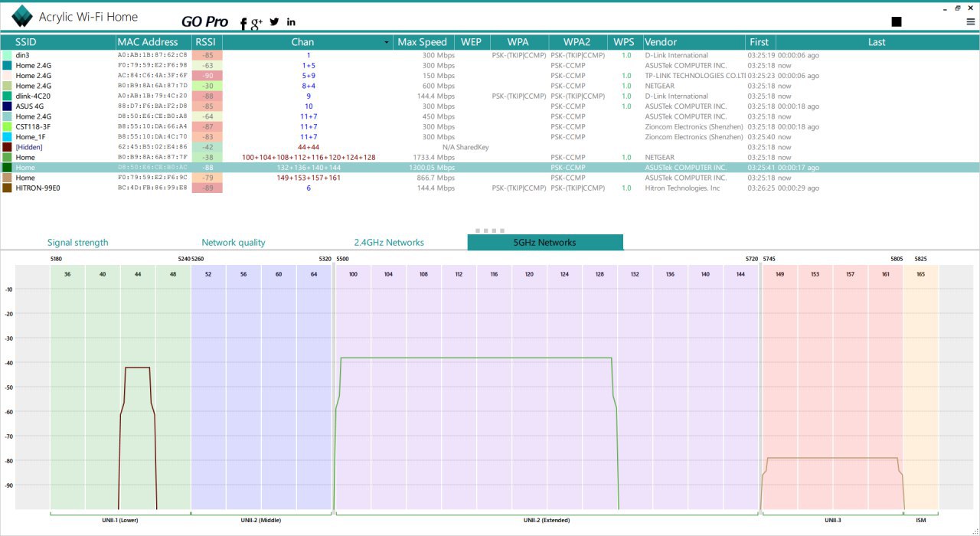This screenshot has width=980, height=536.
Task: Sort networks by the SSID column header
Action: coord(26,42)
